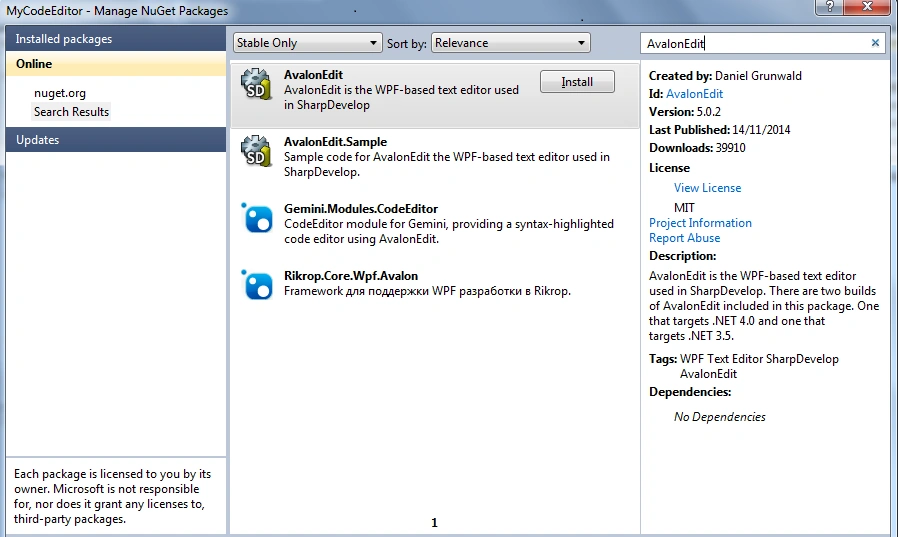Install the AvalonEdit package
Viewport: 898px width, 537px height.
577,82
